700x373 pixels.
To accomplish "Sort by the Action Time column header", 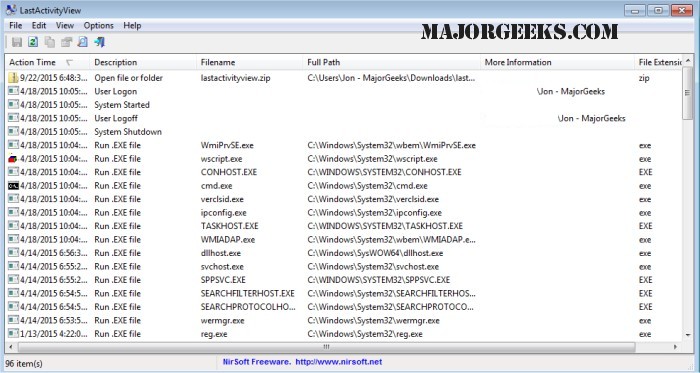I will click(47, 62).
